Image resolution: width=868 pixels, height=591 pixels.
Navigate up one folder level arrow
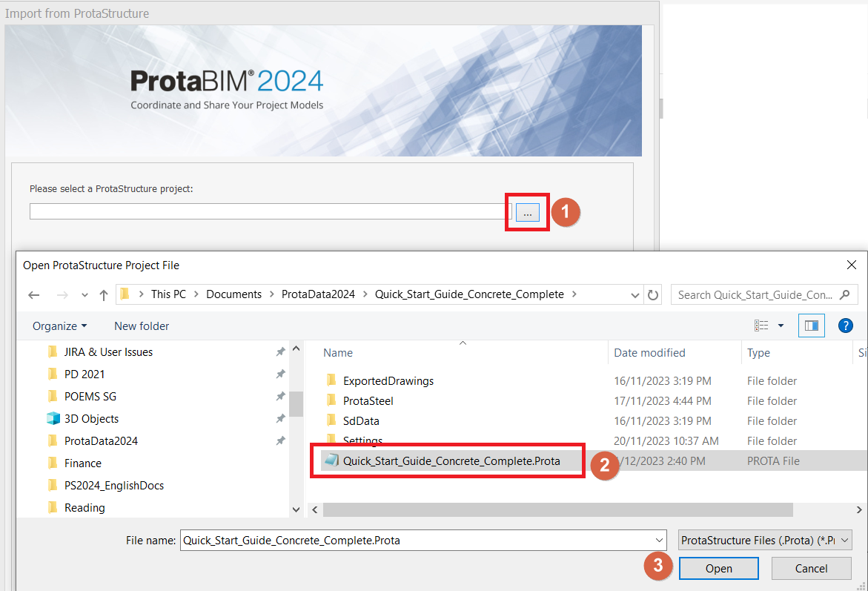pos(104,294)
